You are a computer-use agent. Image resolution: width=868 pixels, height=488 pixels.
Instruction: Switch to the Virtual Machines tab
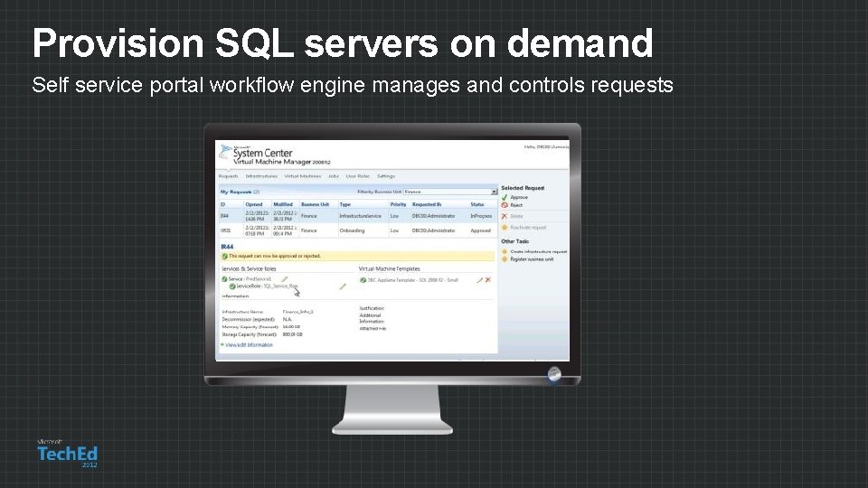303,176
